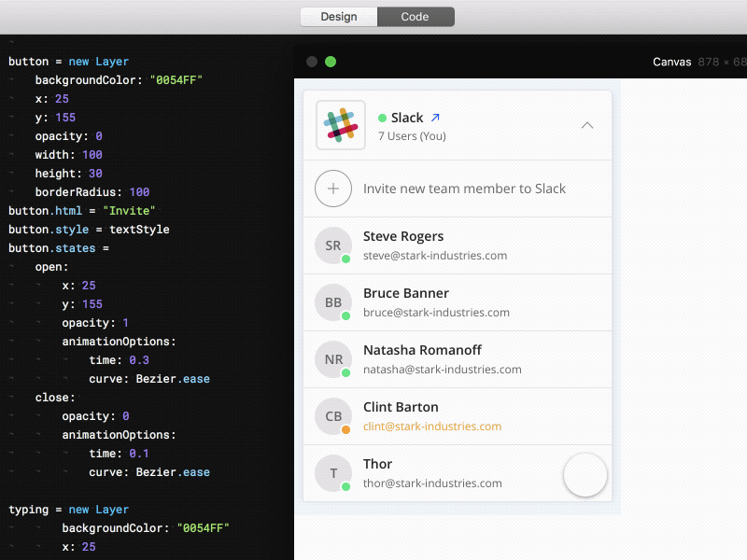Click the borderRadius 100 value in code
Image resolution: width=747 pixels, height=560 pixels.
[139, 192]
